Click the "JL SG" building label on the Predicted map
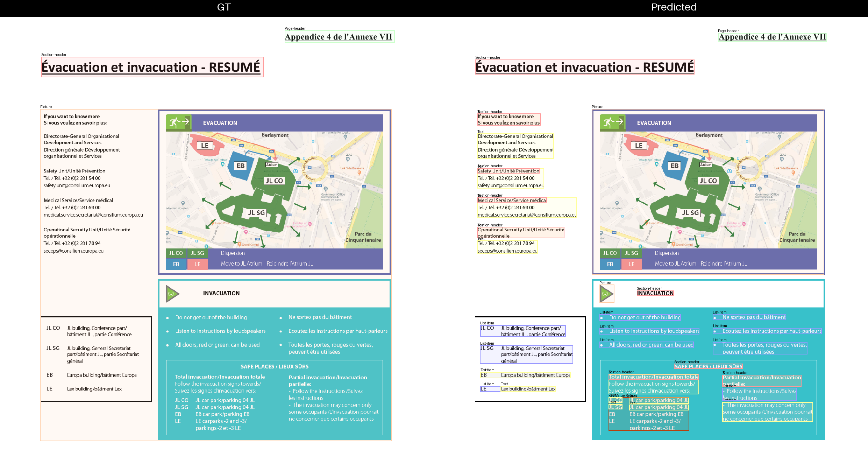The image size is (868, 464). coord(690,213)
